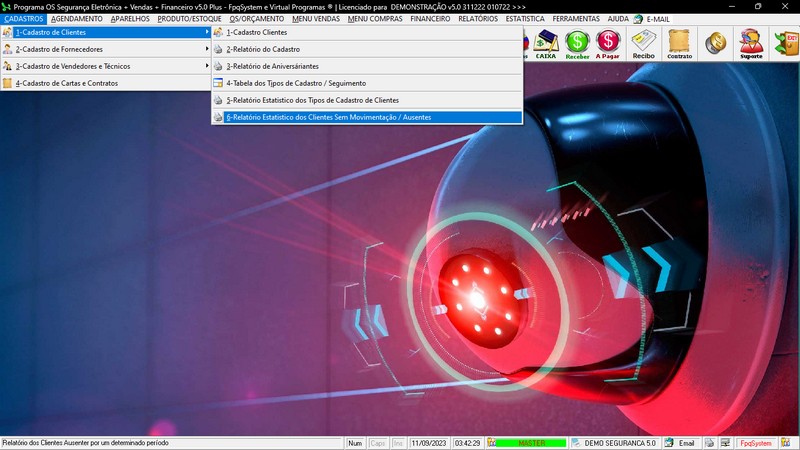Choose 3-Relatório de Aniversáriantes
The image size is (800, 450).
coord(272,66)
